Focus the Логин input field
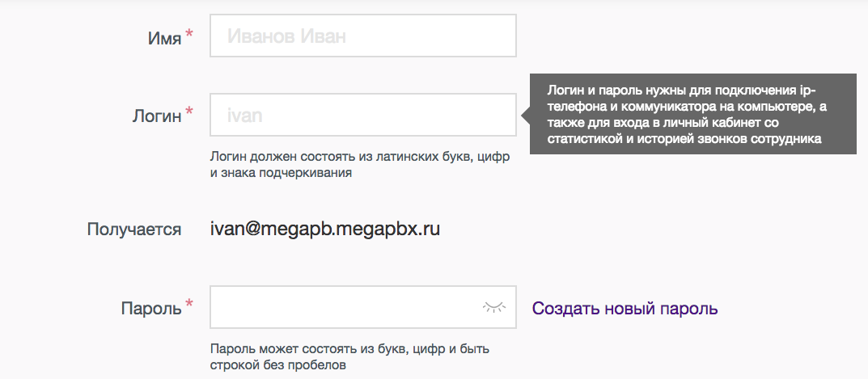 click(362, 115)
